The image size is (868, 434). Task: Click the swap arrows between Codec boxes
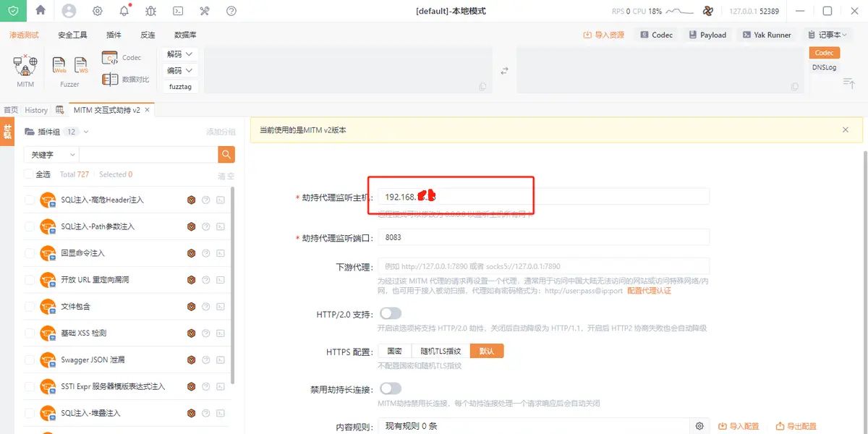505,70
